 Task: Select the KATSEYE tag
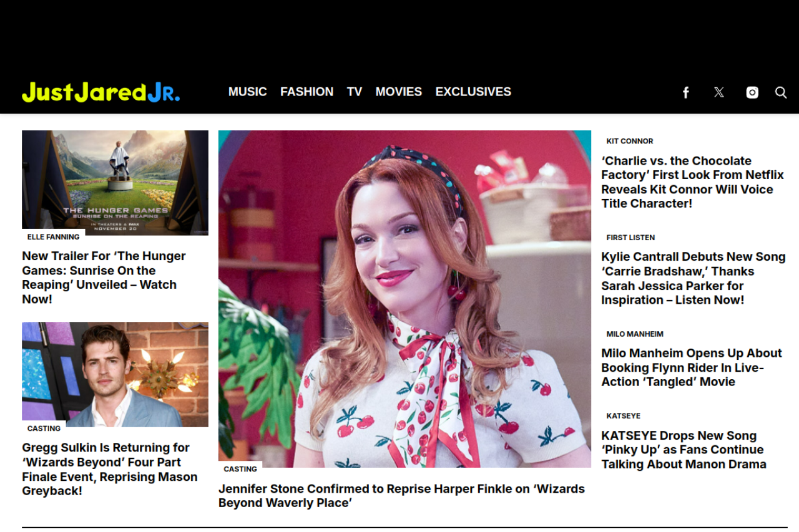point(624,416)
